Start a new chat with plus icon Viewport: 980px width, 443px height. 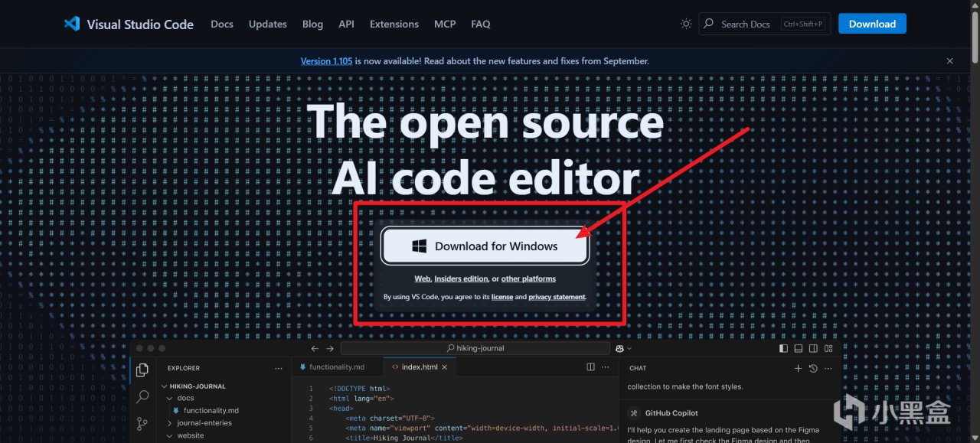798,368
